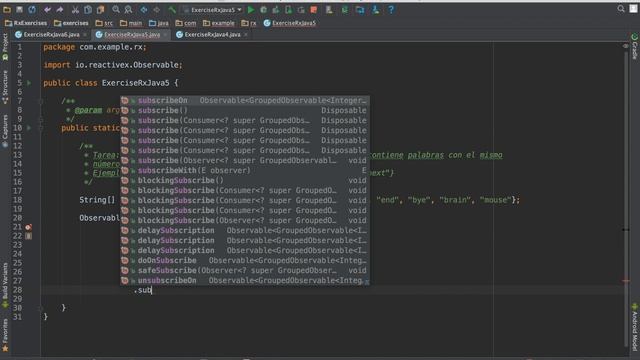Click the Redo arrow icon
The image size is (640, 360).
(60, 9)
